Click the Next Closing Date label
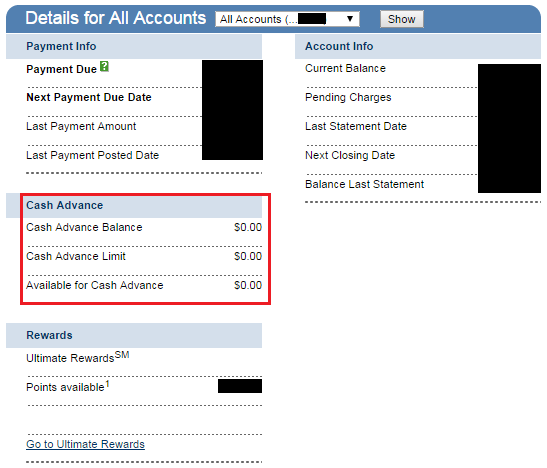This screenshot has height=468, width=547. pyautogui.click(x=350, y=156)
